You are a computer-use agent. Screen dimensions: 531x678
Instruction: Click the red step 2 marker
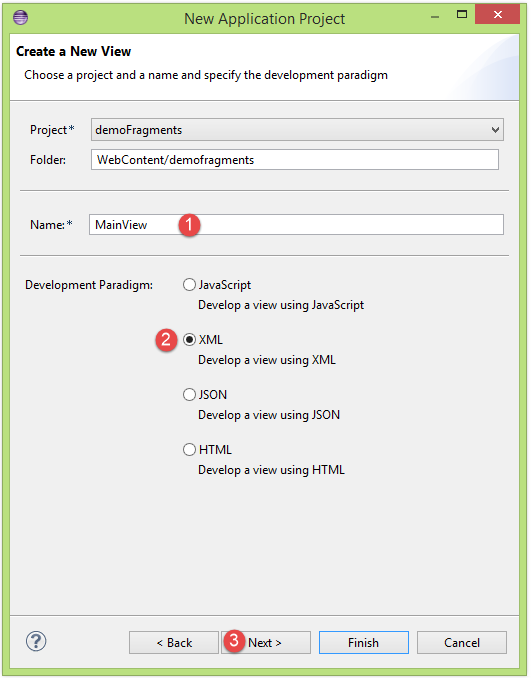(x=166, y=340)
